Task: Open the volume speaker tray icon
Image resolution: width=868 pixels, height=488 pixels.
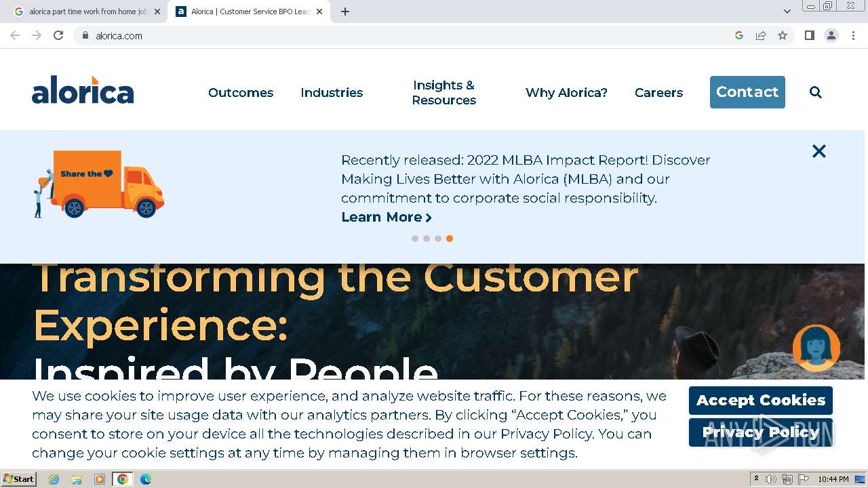Action: coord(771,479)
